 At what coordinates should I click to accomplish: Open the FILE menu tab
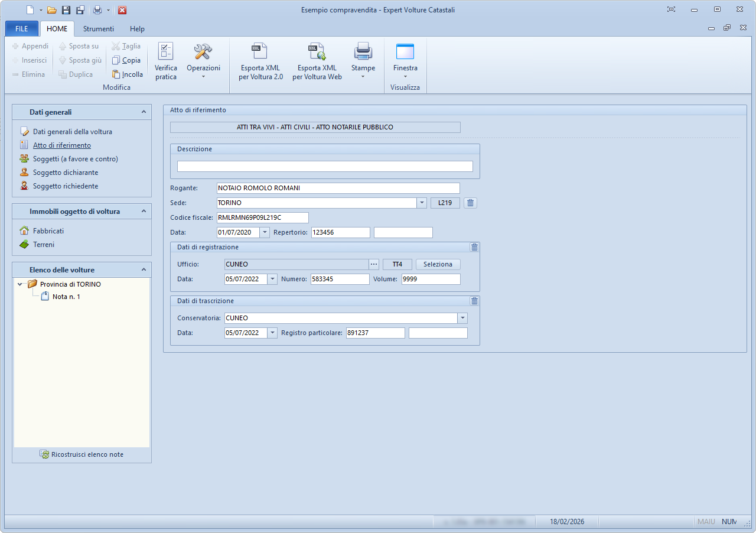tap(22, 29)
